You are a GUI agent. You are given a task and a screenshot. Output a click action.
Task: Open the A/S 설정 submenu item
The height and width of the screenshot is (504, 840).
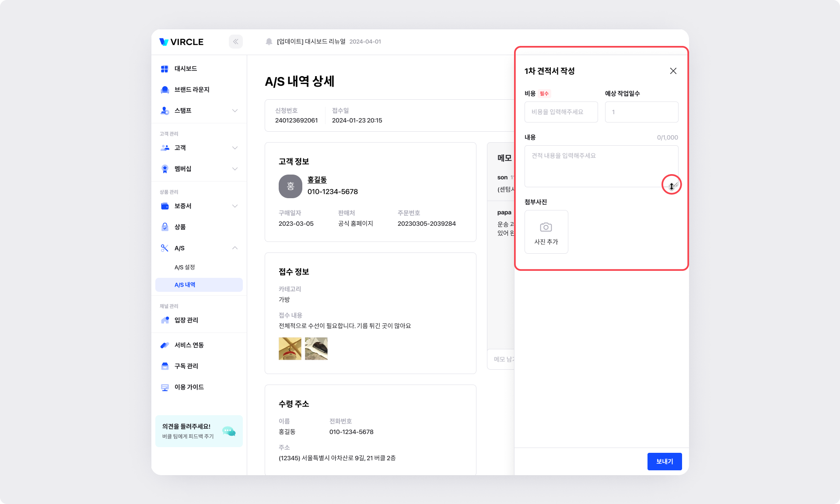tap(185, 267)
